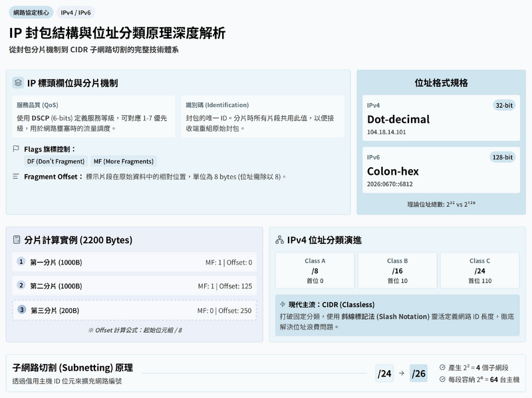Click the MF (More Fragments) flag chip
This screenshot has width=532, height=398.
click(x=124, y=161)
